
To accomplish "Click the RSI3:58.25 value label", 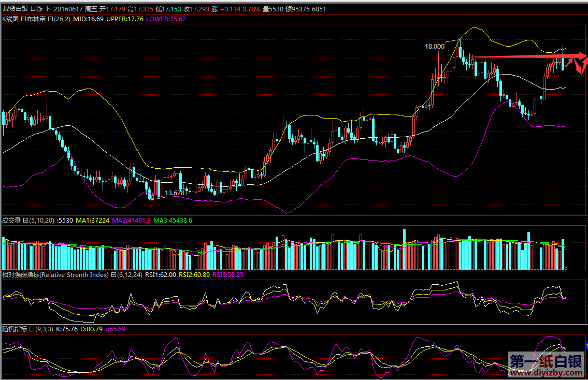I will coord(228,275).
